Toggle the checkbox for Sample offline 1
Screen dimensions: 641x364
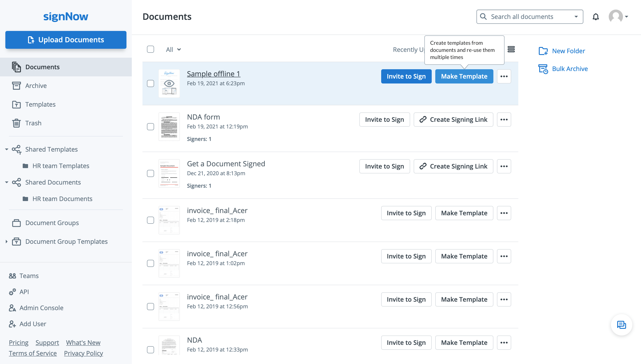tap(151, 83)
